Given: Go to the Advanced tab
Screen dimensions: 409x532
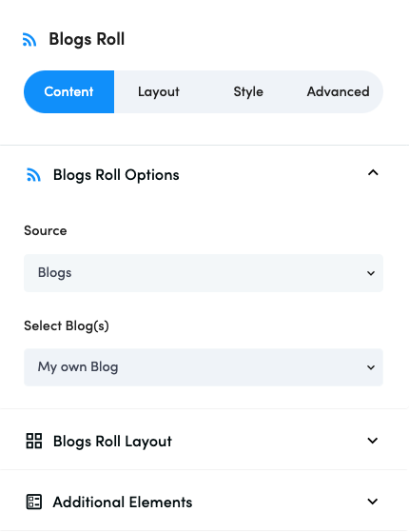Looking at the screenshot, I should coord(338,91).
